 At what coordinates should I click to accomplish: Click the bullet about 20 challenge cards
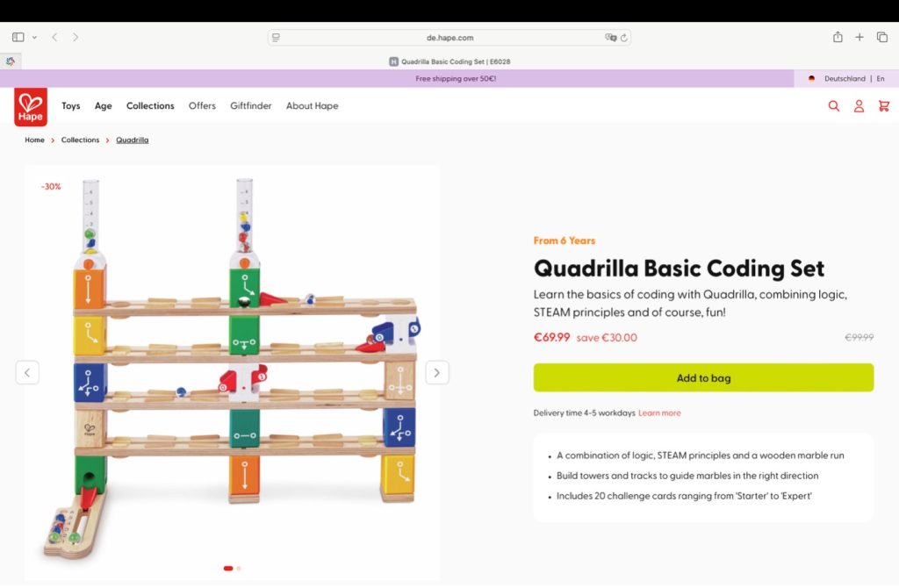tap(684, 496)
